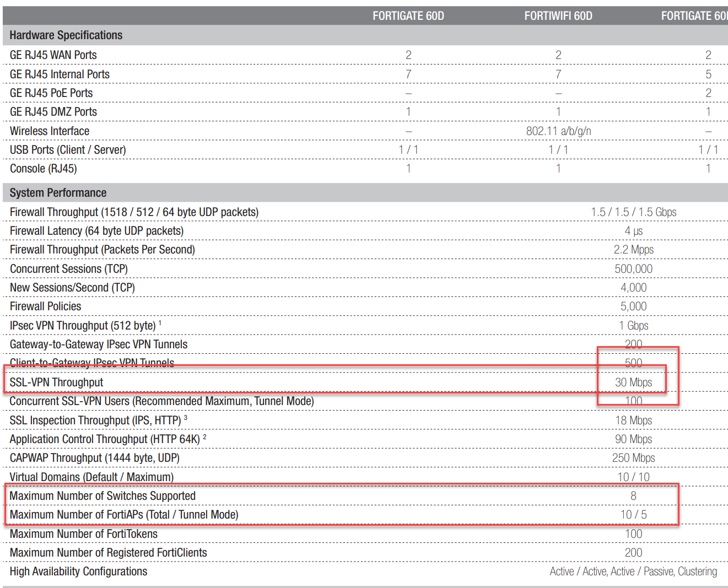Select the Active / Active, Active / Passive, Clustering value

(634, 571)
